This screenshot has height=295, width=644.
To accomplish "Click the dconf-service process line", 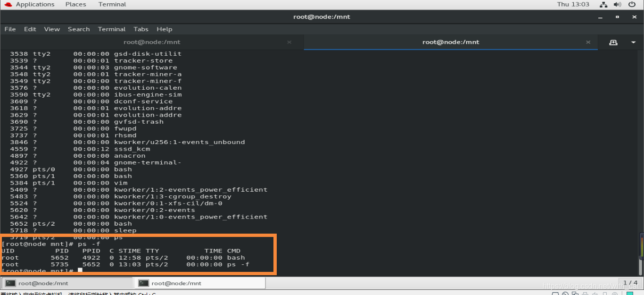I will [91, 101].
